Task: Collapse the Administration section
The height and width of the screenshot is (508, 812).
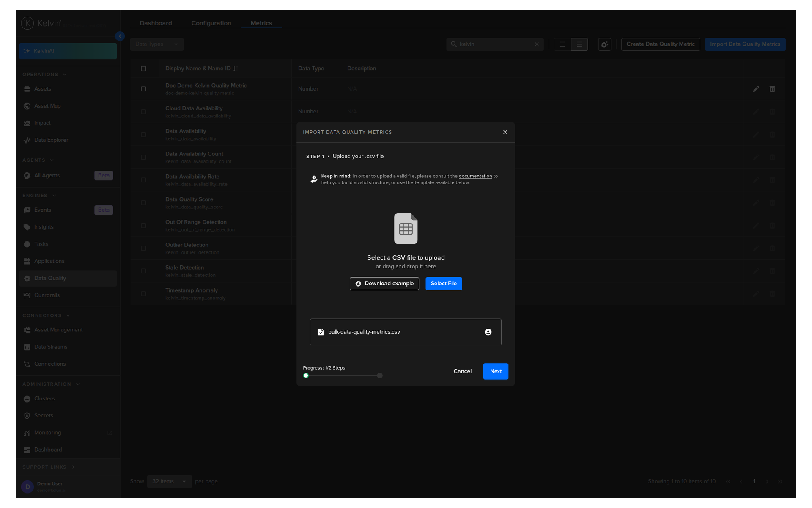Action: 51,384
